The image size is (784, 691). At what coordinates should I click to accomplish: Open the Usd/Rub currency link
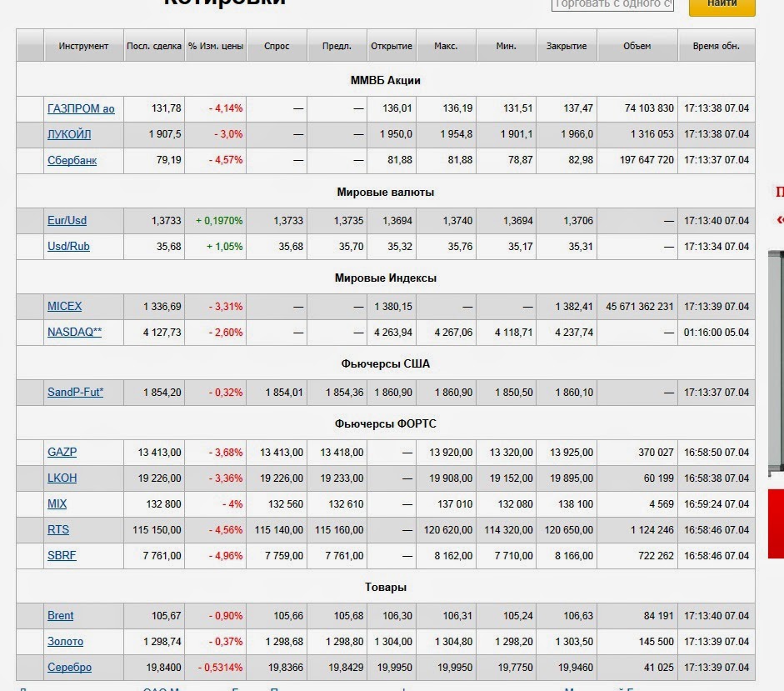pyautogui.click(x=68, y=247)
